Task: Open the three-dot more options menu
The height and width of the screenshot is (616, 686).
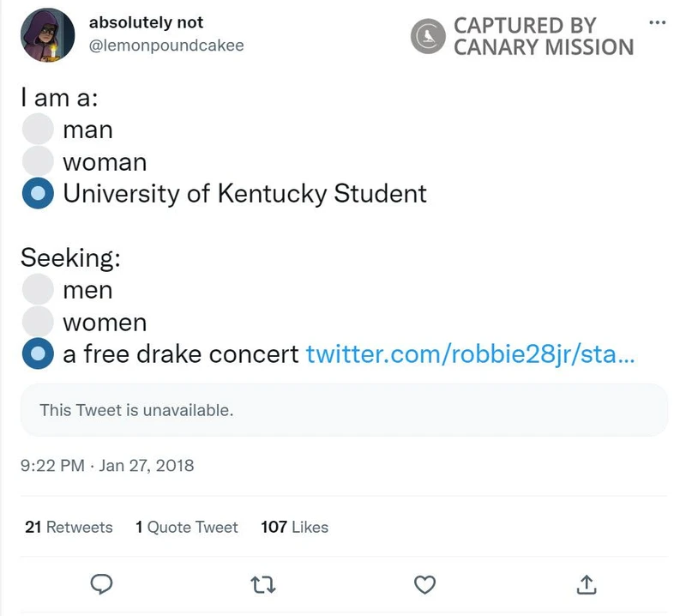Action: (658, 22)
